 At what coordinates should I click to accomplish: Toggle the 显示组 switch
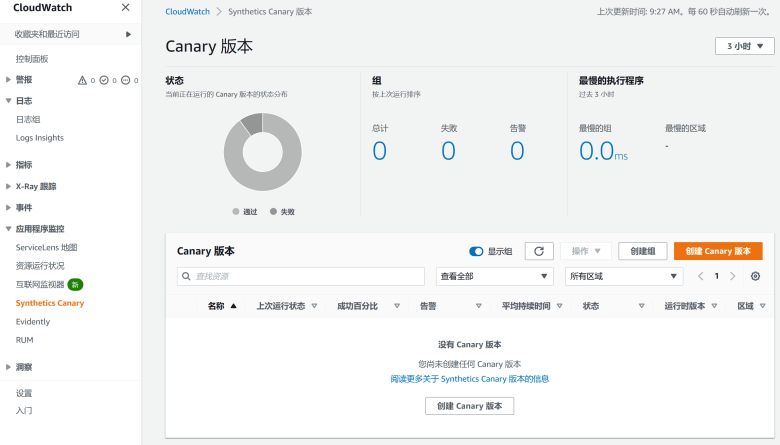click(x=476, y=252)
